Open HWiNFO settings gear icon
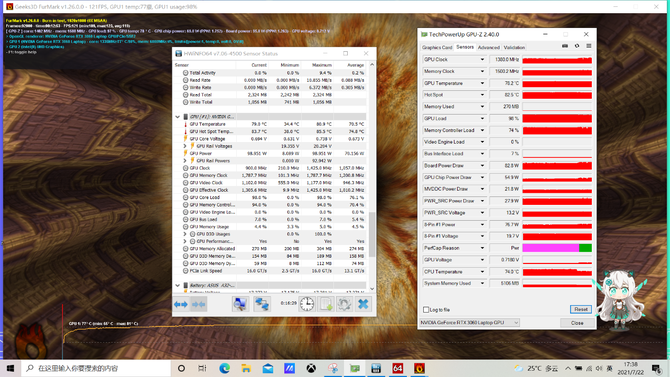Screen dimensions: 670x377 [344, 304]
